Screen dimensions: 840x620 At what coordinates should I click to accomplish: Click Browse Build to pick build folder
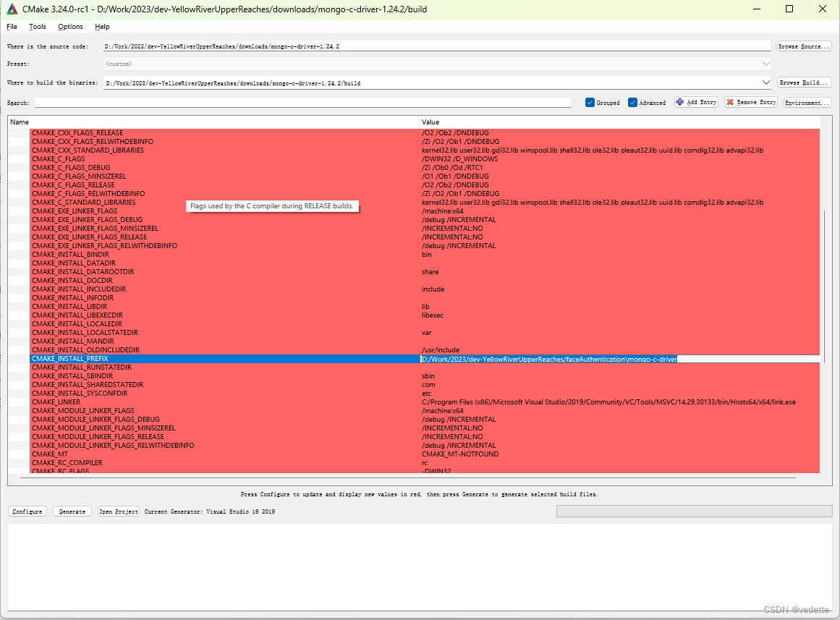[803, 82]
